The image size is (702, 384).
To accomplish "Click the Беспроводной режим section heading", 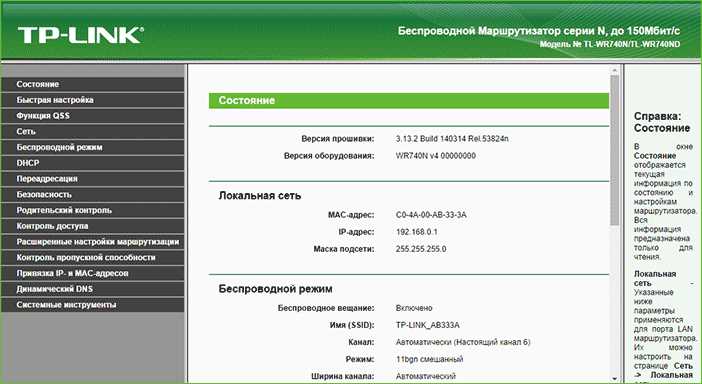I will tap(275, 289).
